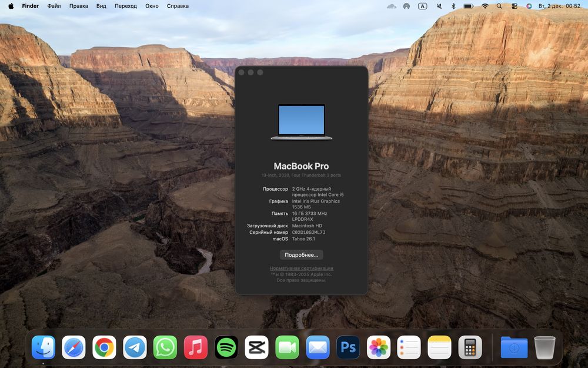Open Google Chrome in the Dock
This screenshot has height=368, width=588.
pos(104,347)
